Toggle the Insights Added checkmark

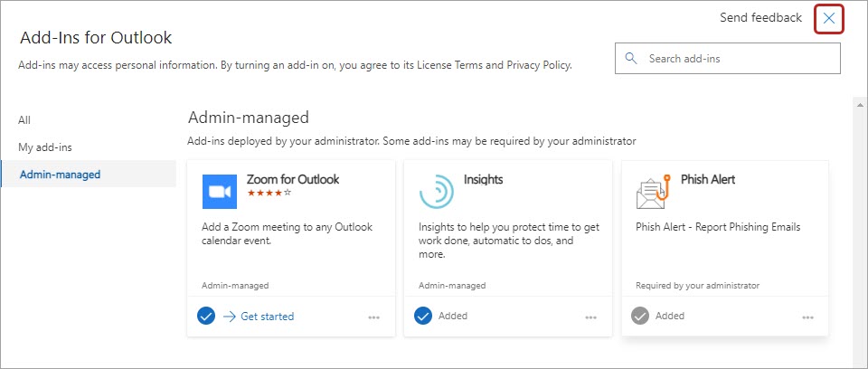pyautogui.click(x=423, y=316)
